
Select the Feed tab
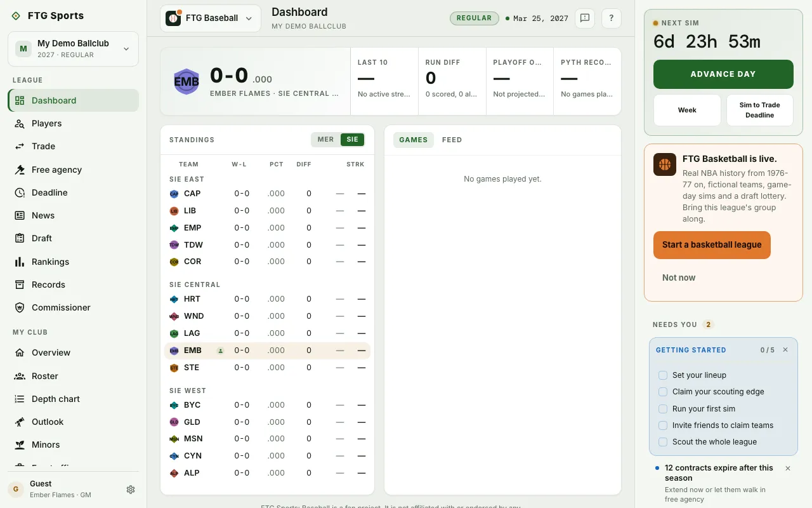452,140
